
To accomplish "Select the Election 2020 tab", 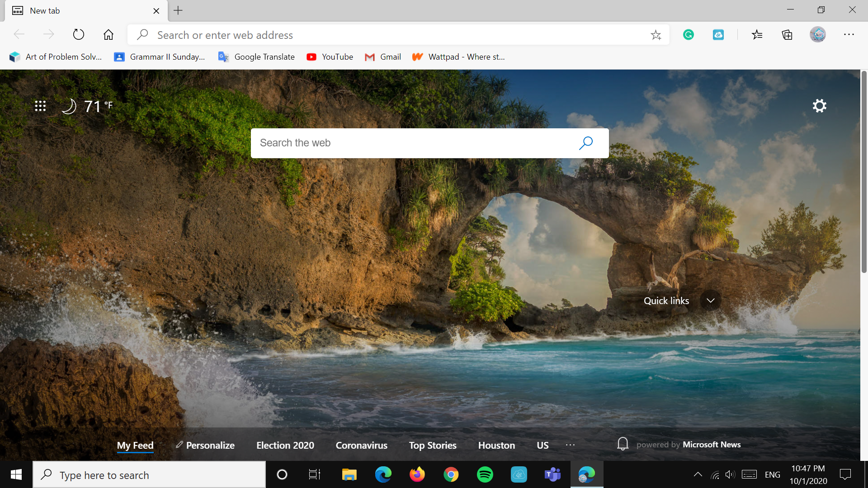I will tap(285, 445).
